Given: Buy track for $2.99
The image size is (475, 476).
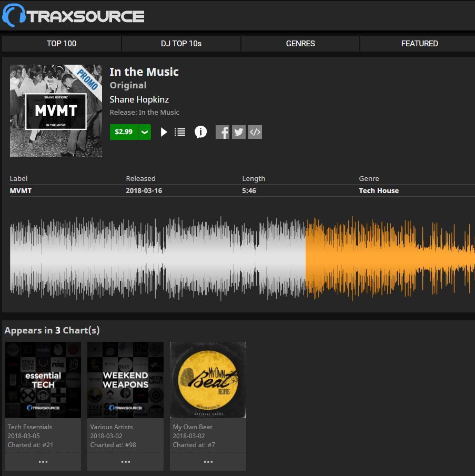Looking at the screenshot, I should click(124, 132).
